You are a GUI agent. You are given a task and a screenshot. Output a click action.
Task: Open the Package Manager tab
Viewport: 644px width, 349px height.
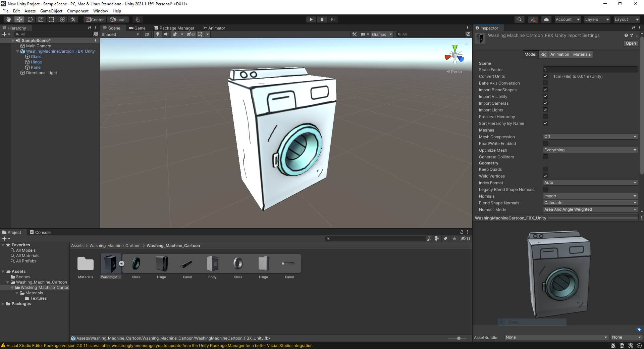(174, 28)
